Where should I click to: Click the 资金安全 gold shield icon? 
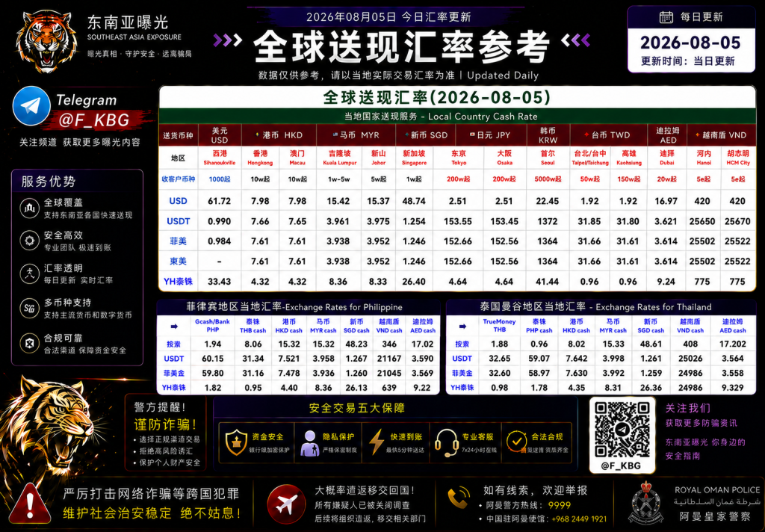coord(236,442)
